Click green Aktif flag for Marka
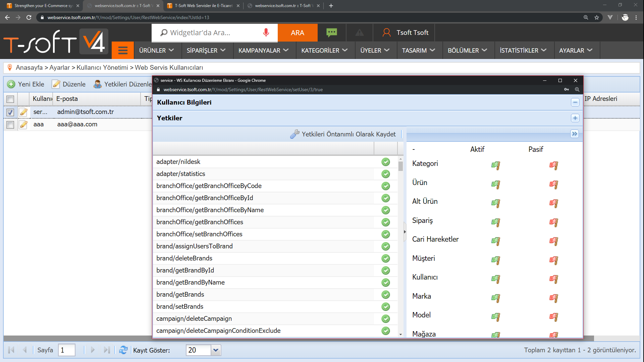The image size is (644, 362). pyautogui.click(x=495, y=298)
